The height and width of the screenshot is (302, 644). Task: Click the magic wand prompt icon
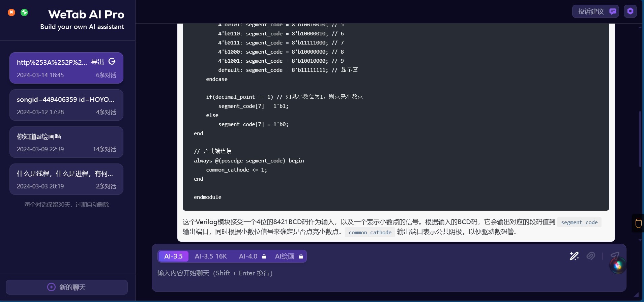click(x=574, y=256)
